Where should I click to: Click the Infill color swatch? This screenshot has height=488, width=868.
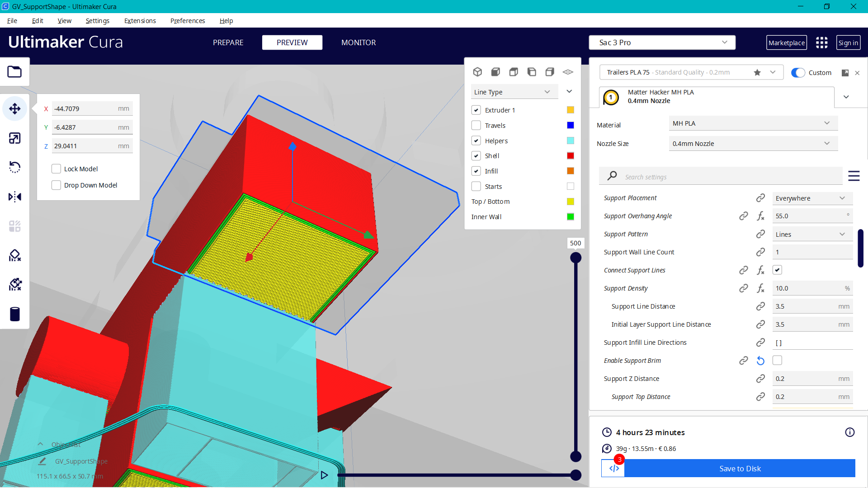(x=570, y=171)
